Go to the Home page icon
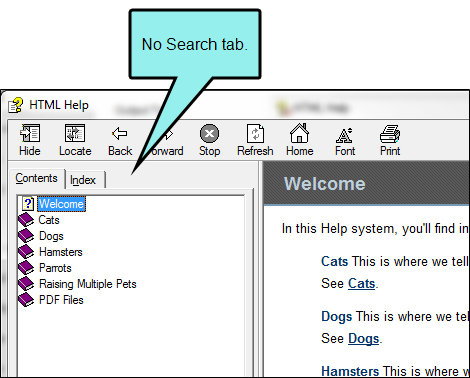 click(299, 133)
